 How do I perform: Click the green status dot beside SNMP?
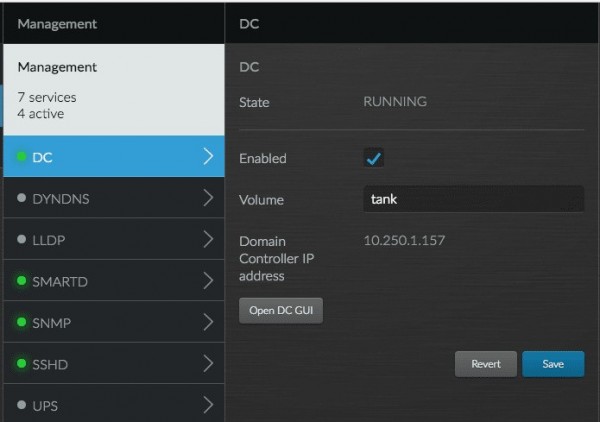point(22,322)
